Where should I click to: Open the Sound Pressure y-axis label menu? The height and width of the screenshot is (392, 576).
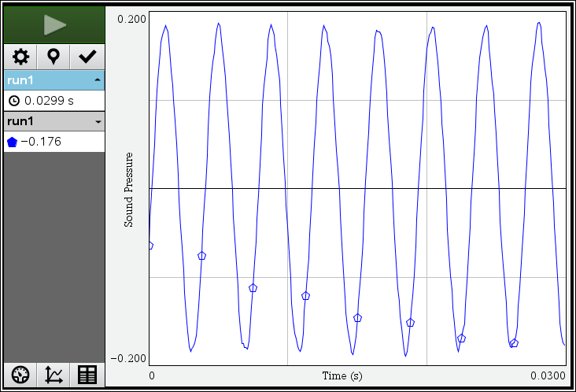point(128,190)
